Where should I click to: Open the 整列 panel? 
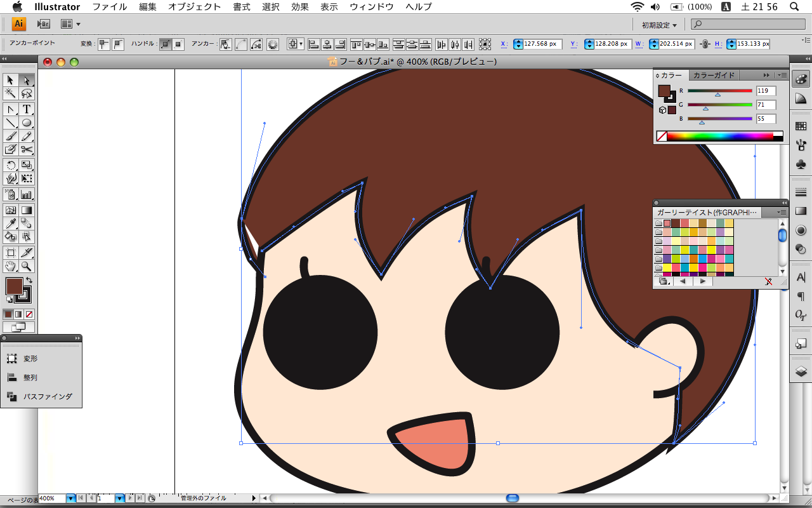30,377
